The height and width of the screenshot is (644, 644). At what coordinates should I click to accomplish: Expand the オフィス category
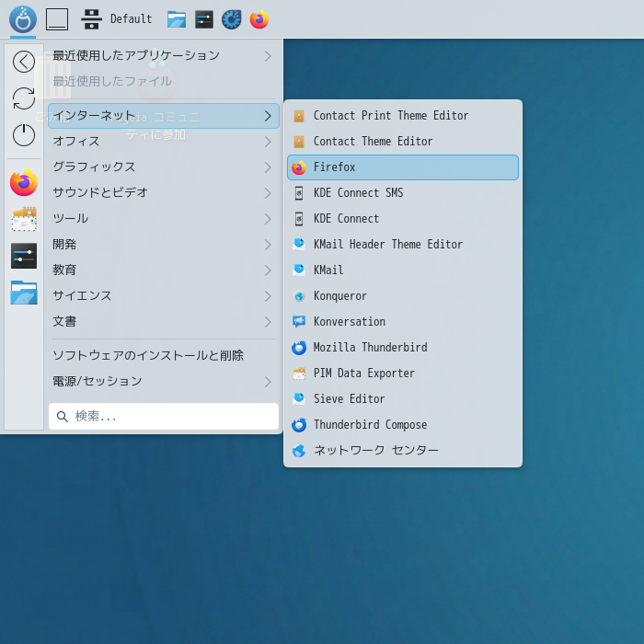[x=164, y=142]
